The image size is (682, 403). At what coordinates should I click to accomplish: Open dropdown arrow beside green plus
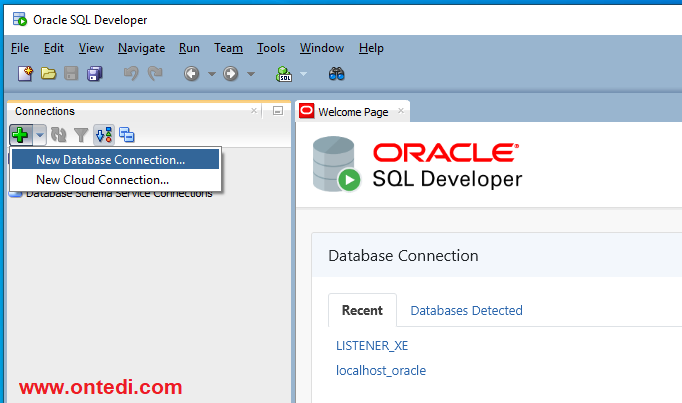click(40, 135)
